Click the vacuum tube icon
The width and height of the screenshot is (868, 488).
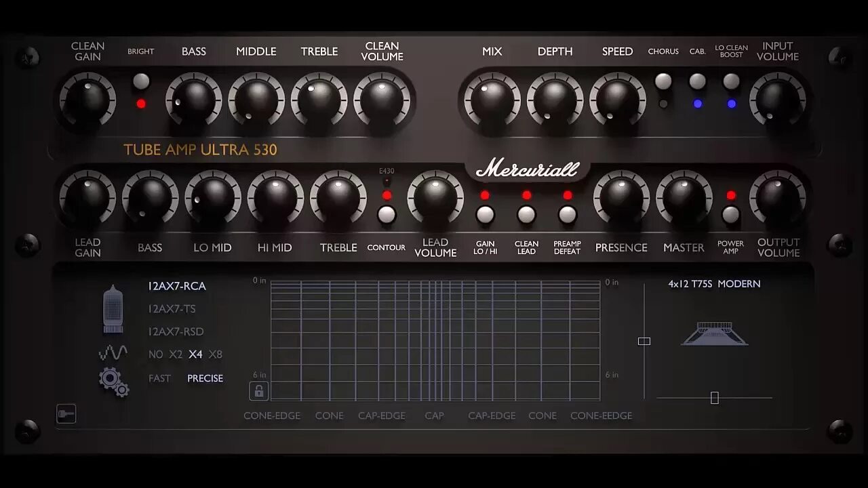[113, 309]
